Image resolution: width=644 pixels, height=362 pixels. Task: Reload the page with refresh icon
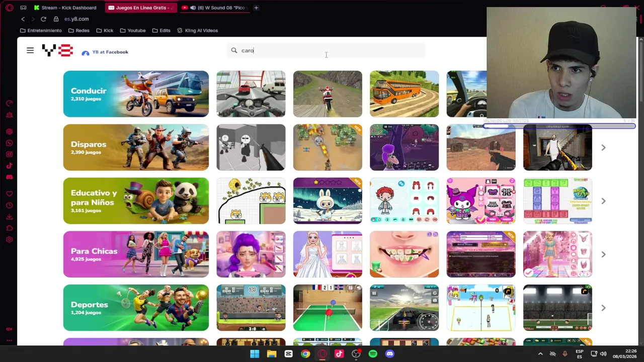click(43, 19)
